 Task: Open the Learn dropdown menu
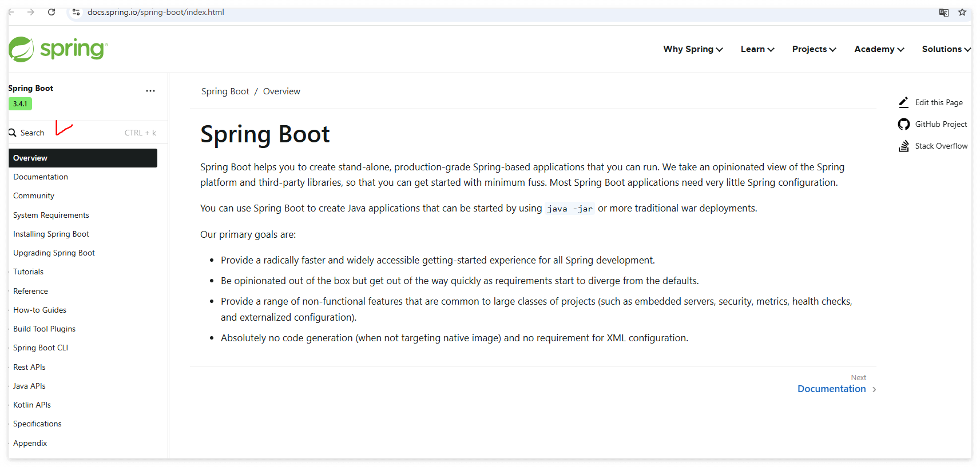[x=757, y=49]
